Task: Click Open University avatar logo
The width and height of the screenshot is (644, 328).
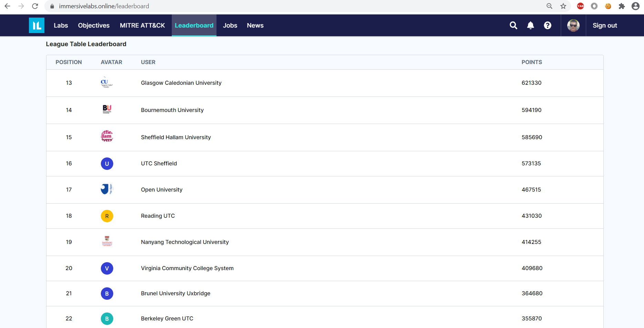Action: click(107, 189)
